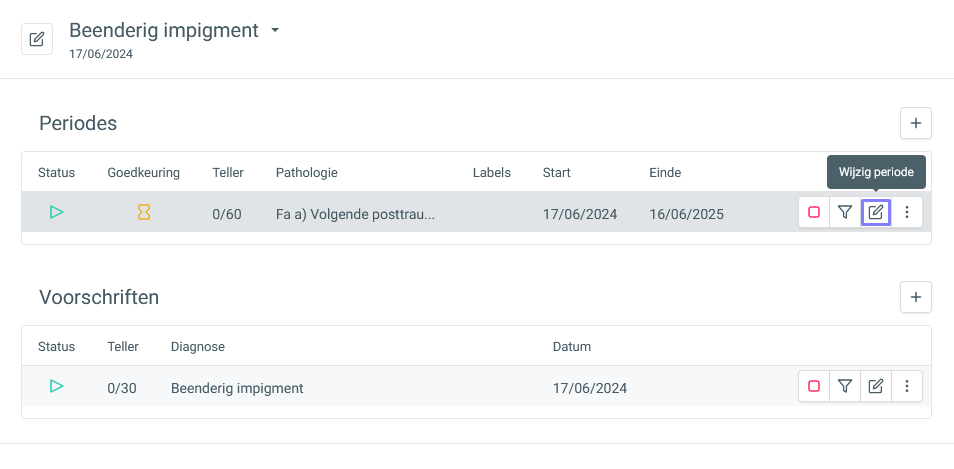The width and height of the screenshot is (954, 469).
Task: Click the Datum column header in Voorschriften
Action: coord(572,347)
